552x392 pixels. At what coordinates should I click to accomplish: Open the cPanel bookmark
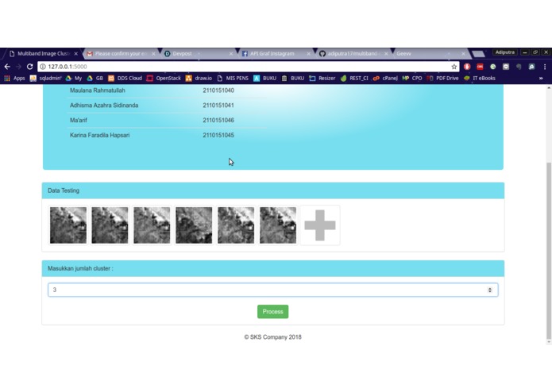[x=385, y=78]
